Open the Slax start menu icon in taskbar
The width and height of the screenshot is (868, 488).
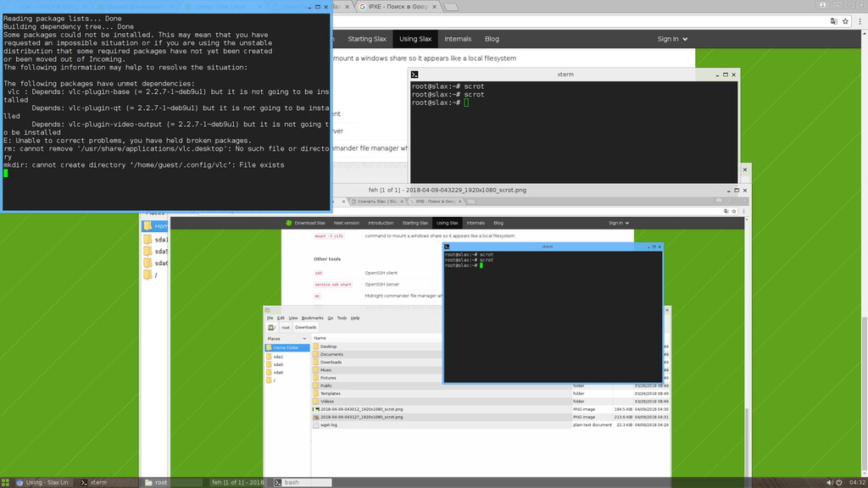tap(8, 482)
